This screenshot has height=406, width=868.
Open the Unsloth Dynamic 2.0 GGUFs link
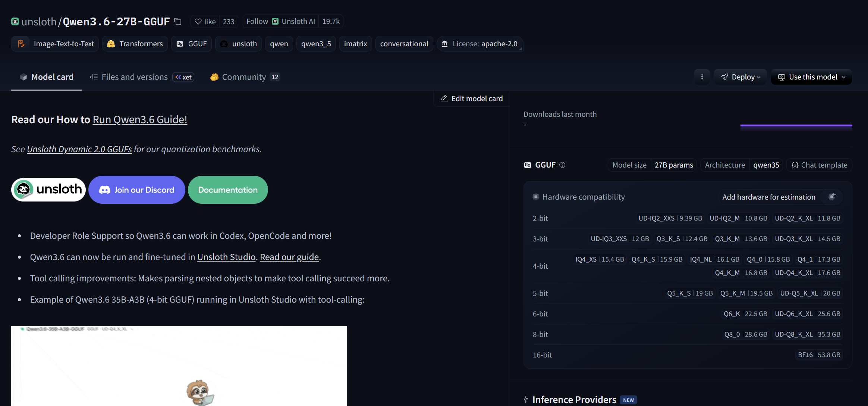click(79, 149)
